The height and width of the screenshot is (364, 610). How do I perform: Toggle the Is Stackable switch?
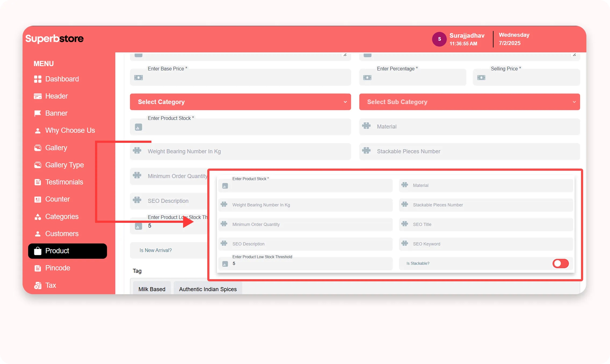[560, 264]
